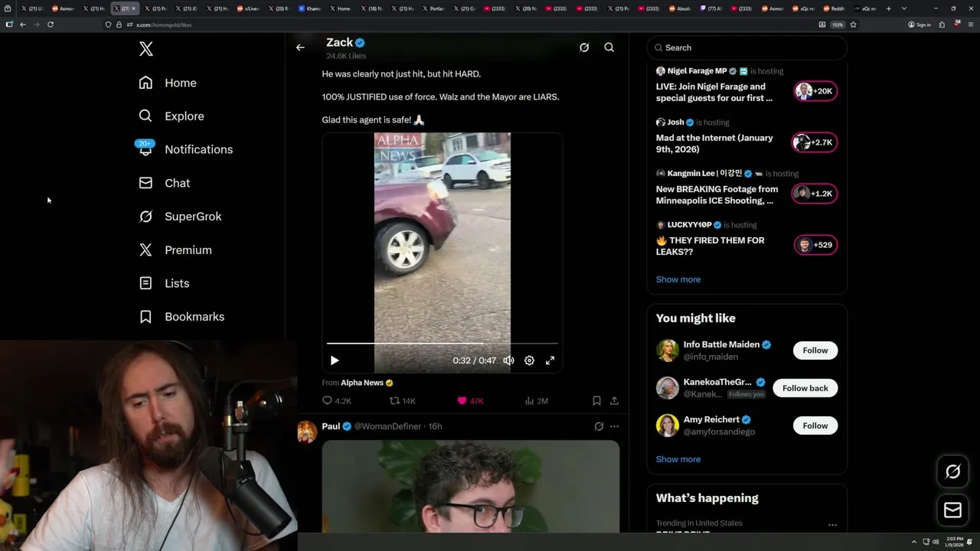Open floating messages button
This screenshot has height=551, width=980.
[x=953, y=510]
